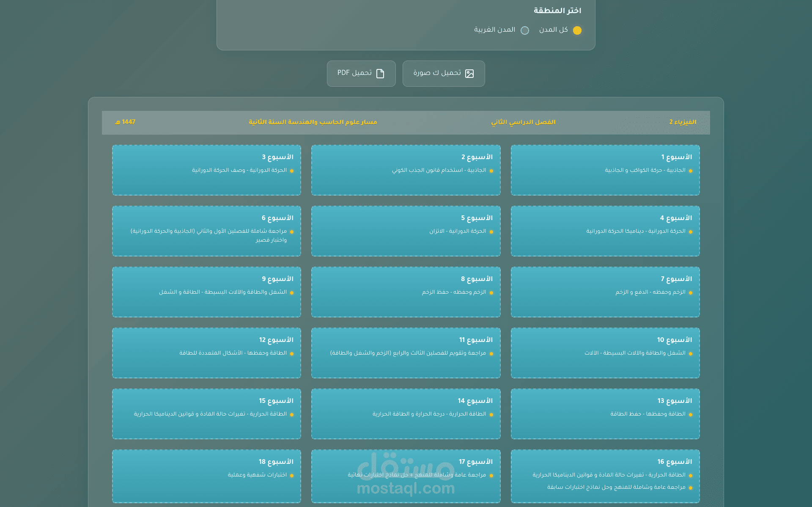Click the computer science track title
The height and width of the screenshot is (507, 812).
[313, 122]
